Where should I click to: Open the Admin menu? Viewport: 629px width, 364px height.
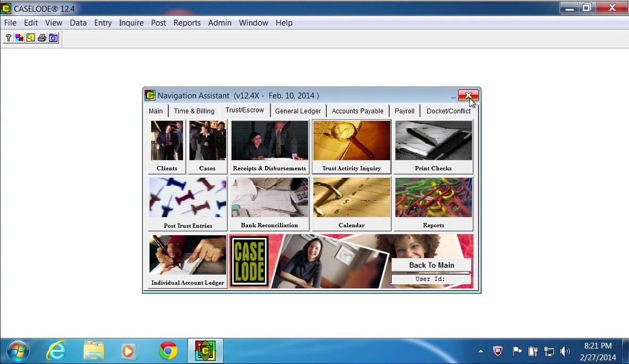coord(220,23)
